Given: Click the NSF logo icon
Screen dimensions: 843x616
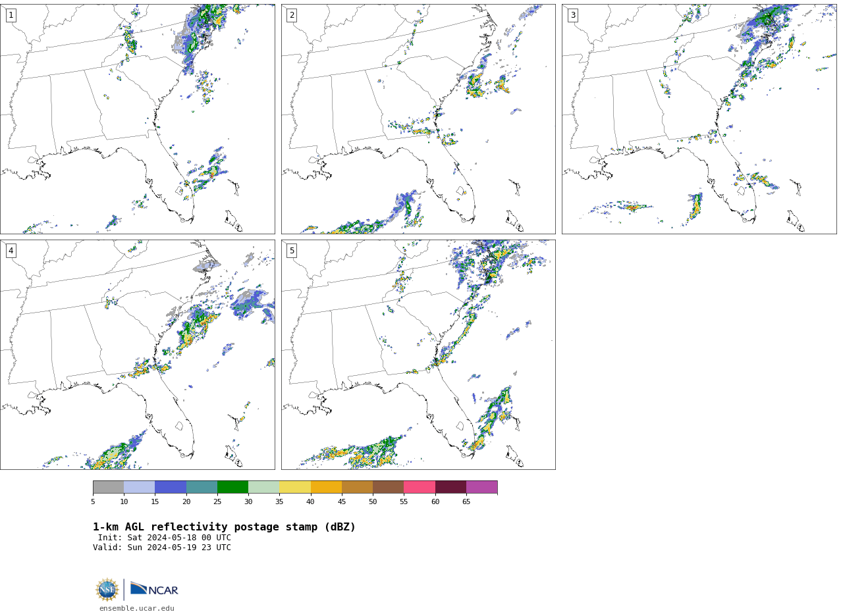Looking at the screenshot, I should click(x=107, y=590).
